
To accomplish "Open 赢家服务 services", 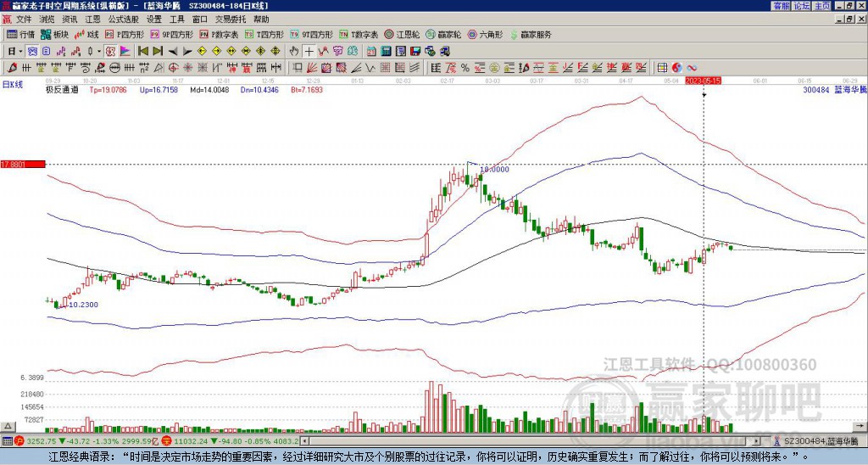I will click(x=531, y=34).
